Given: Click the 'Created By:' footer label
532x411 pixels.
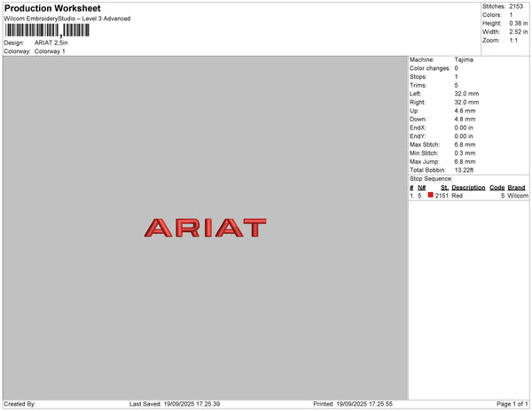Looking at the screenshot, I should coord(20,404).
